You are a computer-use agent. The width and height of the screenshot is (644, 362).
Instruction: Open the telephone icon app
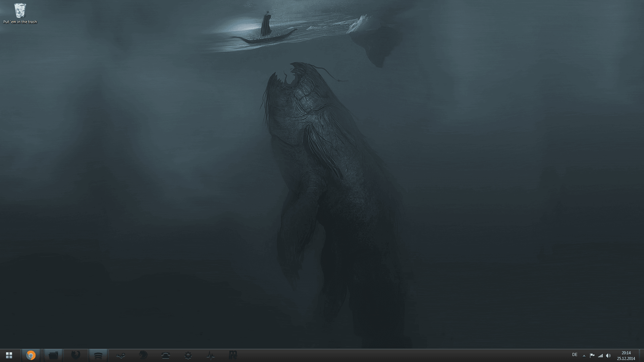tap(166, 355)
